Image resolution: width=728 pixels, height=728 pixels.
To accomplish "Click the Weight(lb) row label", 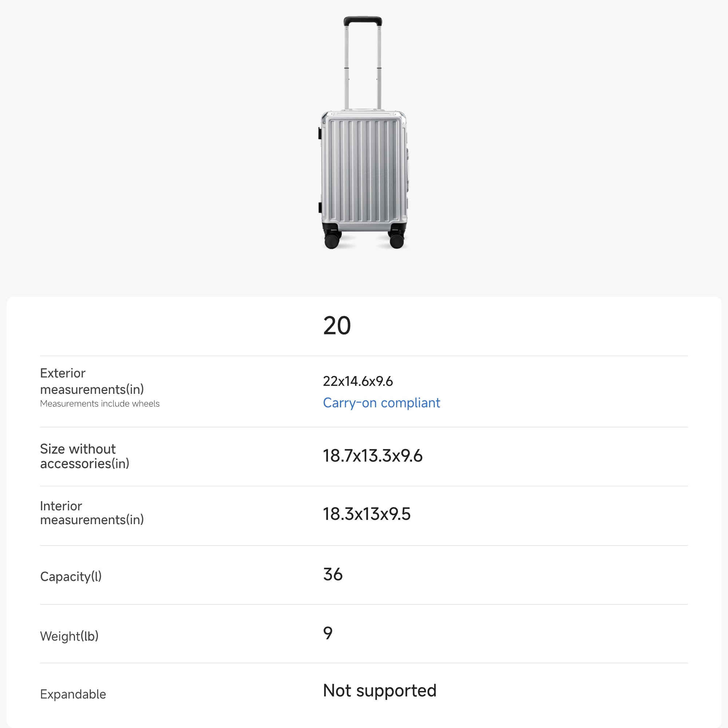I will click(69, 636).
